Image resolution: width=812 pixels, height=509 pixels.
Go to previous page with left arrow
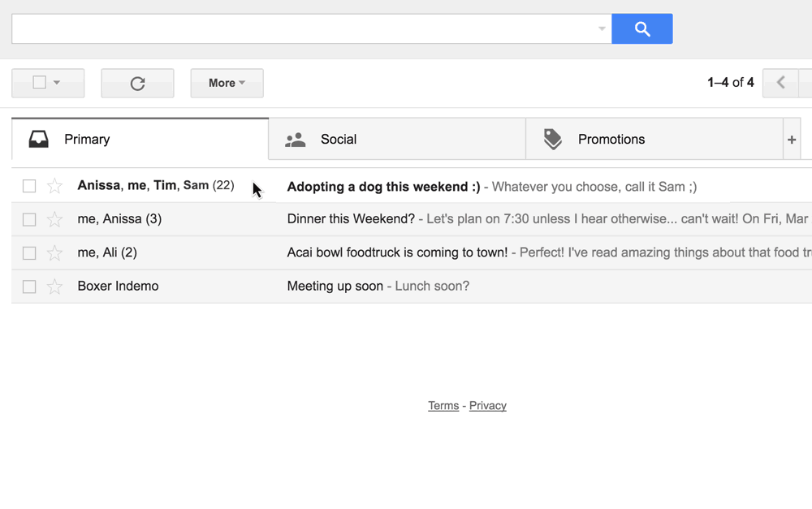(x=780, y=83)
